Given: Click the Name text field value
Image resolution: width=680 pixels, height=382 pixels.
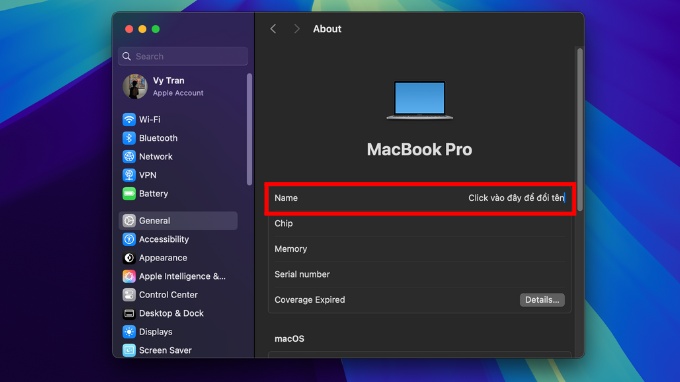Looking at the screenshot, I should click(516, 198).
